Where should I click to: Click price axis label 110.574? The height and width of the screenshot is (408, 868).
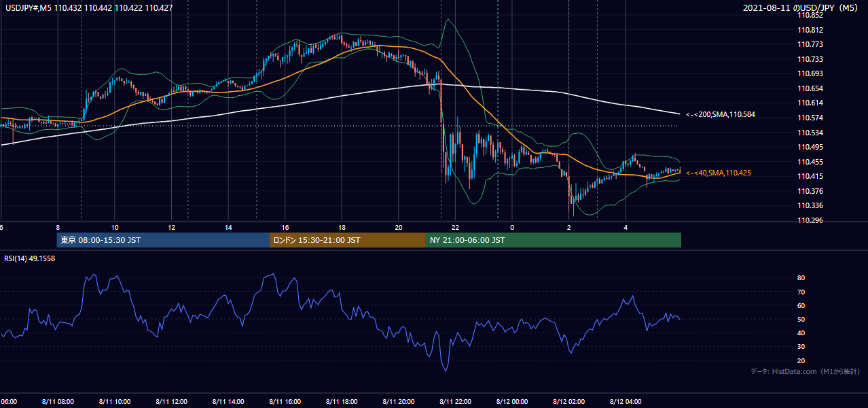[x=810, y=118]
